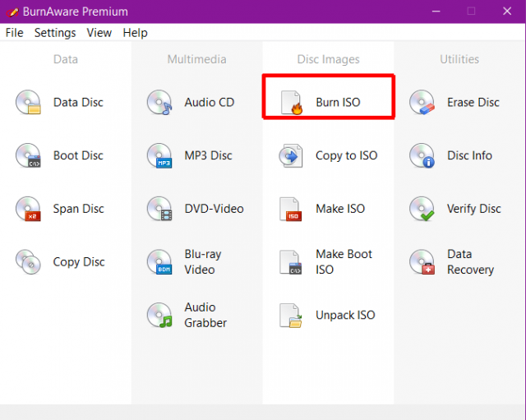Choose the Boot Disc text label
Viewport: 526px width, 420px height.
pyautogui.click(x=78, y=155)
